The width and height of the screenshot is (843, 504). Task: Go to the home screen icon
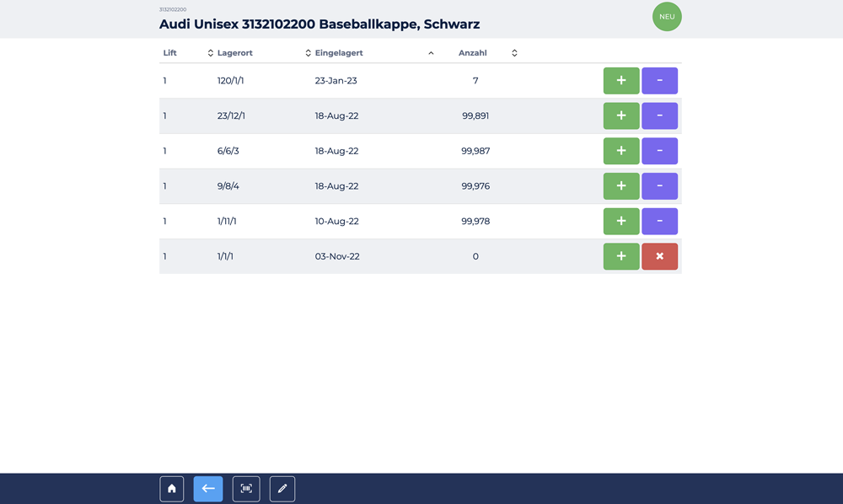point(172,489)
